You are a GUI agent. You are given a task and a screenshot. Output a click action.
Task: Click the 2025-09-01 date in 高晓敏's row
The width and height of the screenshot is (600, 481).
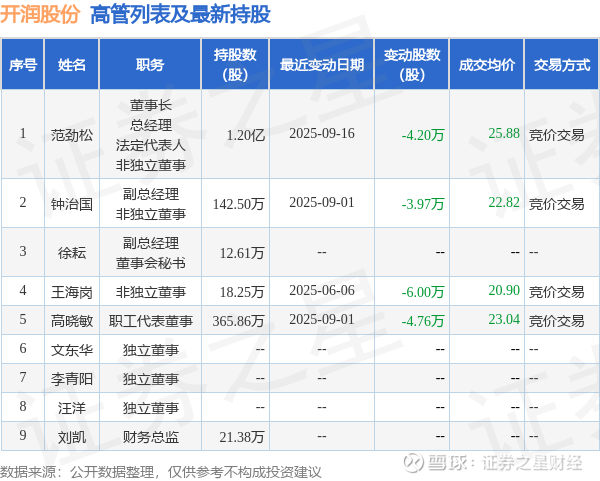pyautogui.click(x=322, y=319)
